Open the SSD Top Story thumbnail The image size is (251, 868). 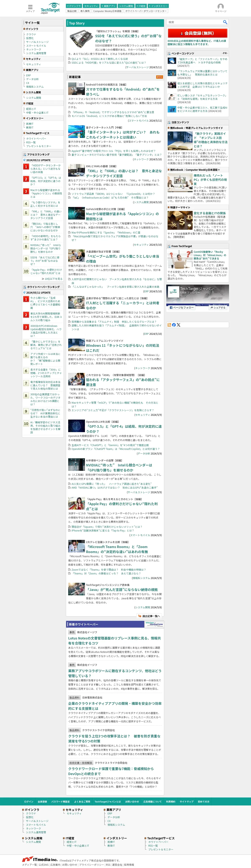point(81,39)
